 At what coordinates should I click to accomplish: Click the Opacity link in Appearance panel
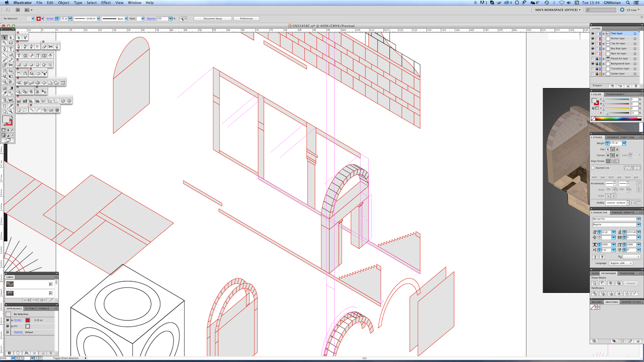click(x=18, y=332)
